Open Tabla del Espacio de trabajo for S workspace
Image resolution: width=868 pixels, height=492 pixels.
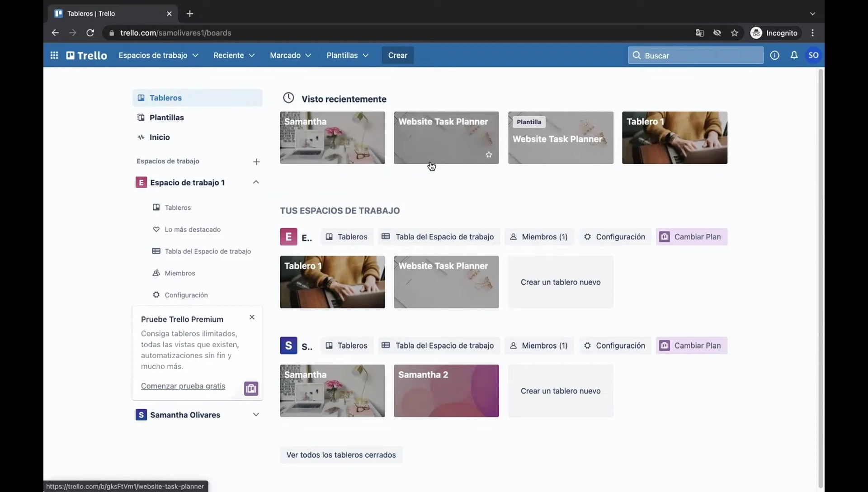click(x=439, y=345)
